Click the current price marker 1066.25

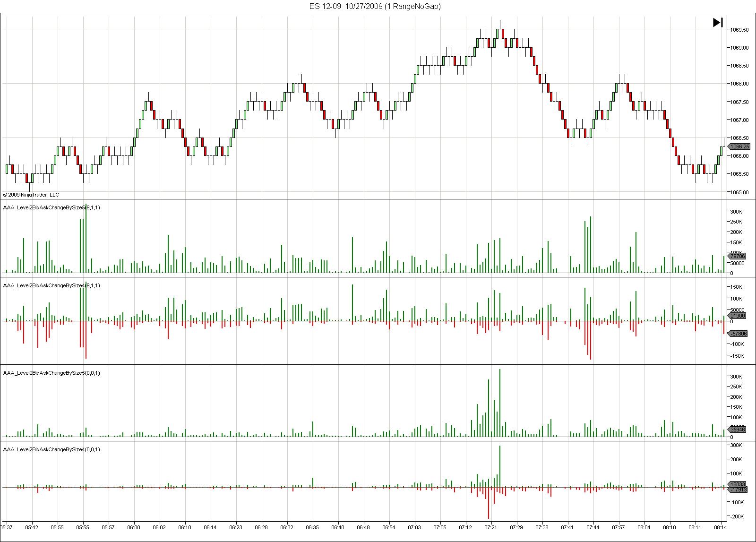[739, 146]
